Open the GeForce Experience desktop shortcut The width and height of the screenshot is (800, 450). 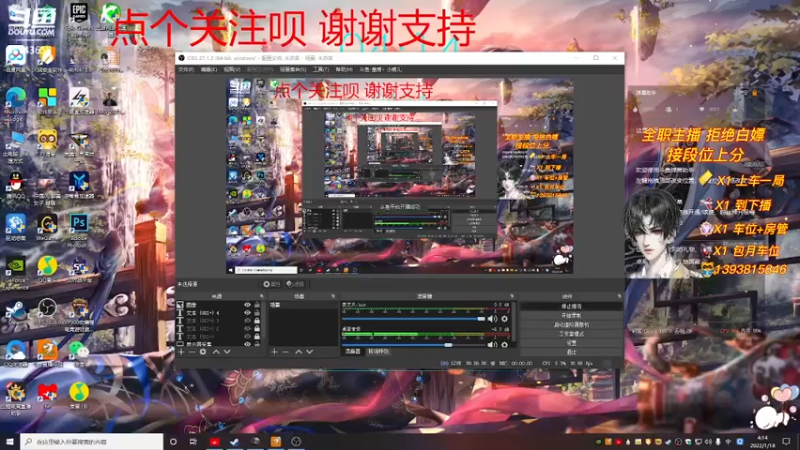pyautogui.click(x=16, y=272)
